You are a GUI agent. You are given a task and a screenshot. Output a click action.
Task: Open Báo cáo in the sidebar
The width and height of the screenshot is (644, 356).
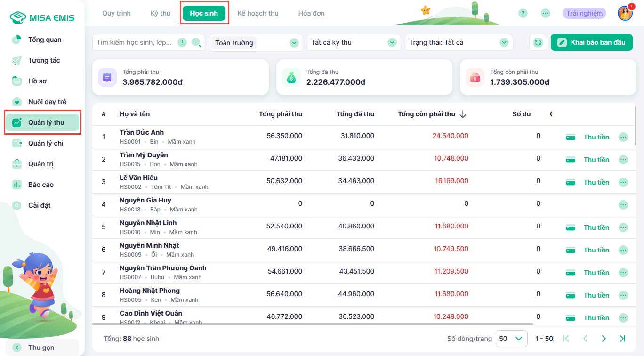pos(41,185)
